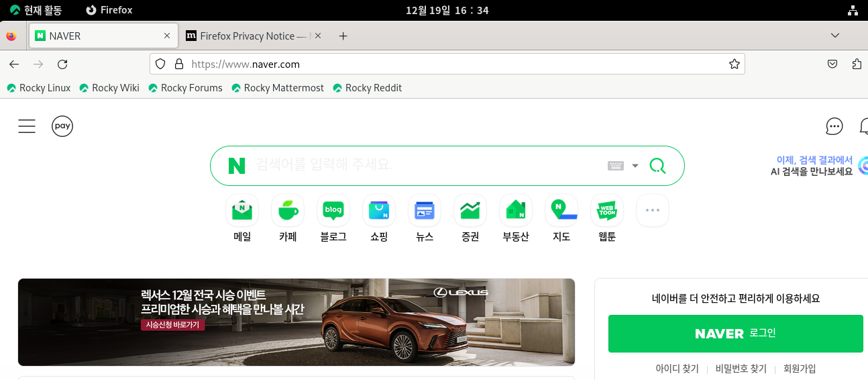Click the NAVER 로그인 button
868x380 pixels.
click(x=736, y=334)
